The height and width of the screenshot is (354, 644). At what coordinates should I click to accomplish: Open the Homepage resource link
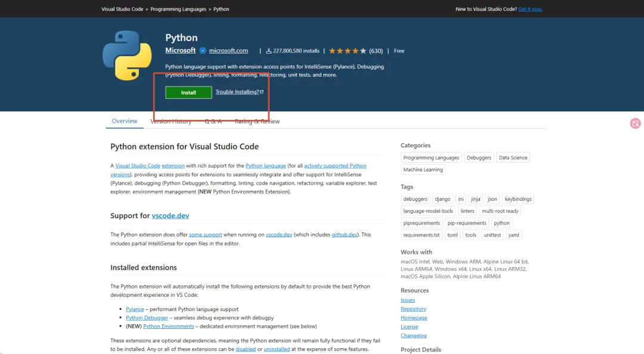(414, 318)
